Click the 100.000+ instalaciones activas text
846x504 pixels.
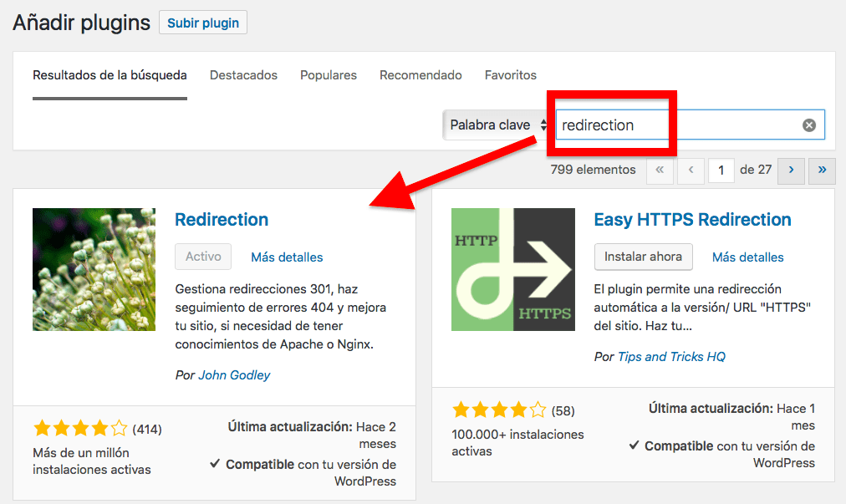pyautogui.click(x=518, y=443)
